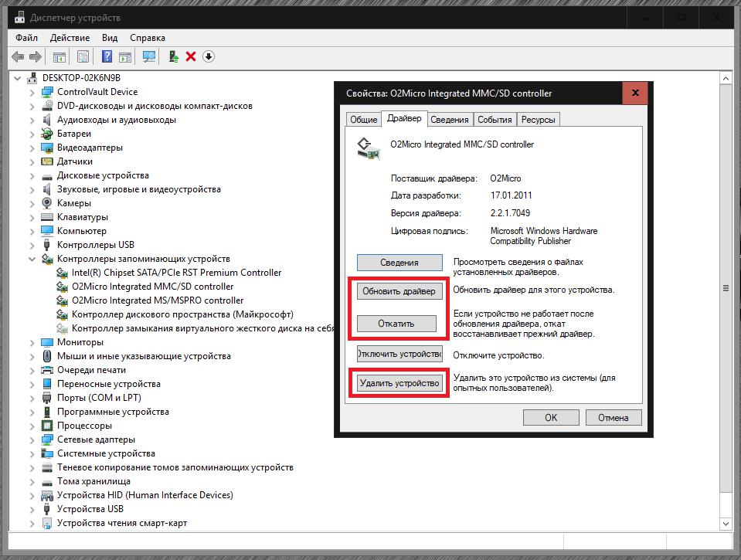Switch to the События tab

495,120
